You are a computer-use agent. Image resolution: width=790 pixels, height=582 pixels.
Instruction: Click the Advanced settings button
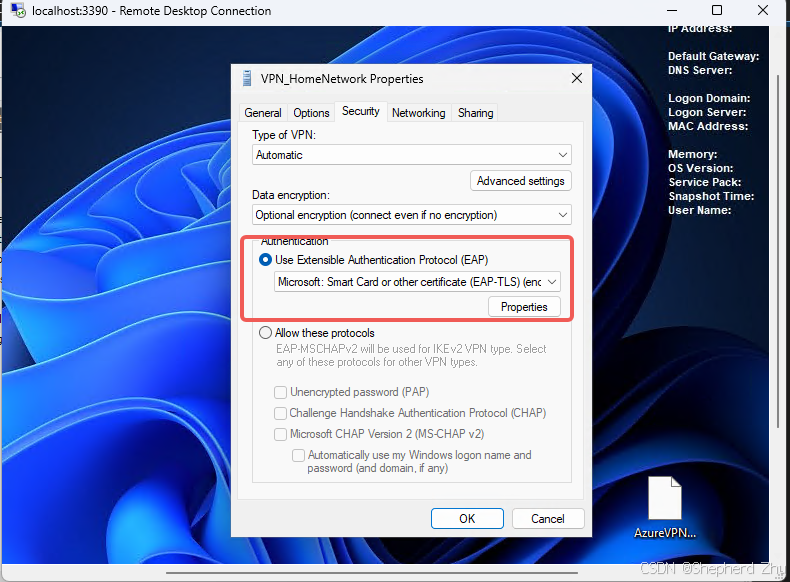pyautogui.click(x=520, y=181)
